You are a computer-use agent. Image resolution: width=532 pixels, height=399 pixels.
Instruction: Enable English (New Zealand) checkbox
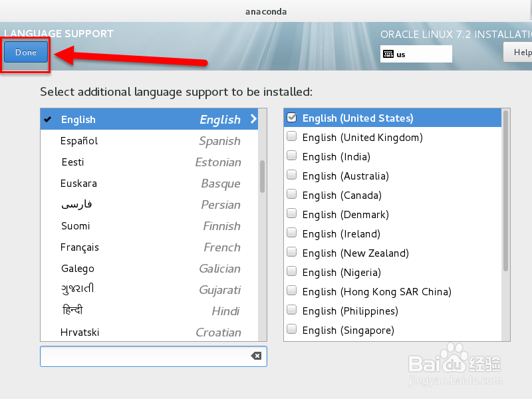[291, 252]
